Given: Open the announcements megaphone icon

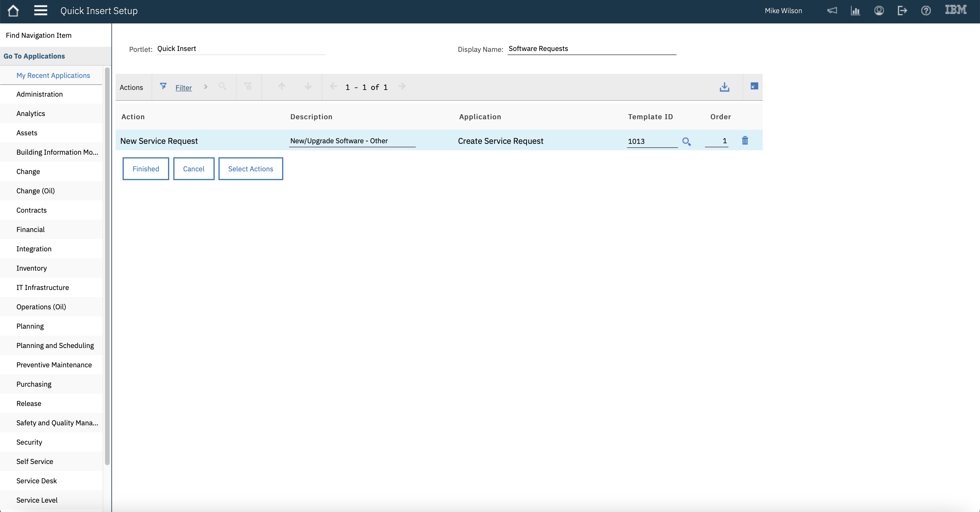Looking at the screenshot, I should (x=832, y=11).
